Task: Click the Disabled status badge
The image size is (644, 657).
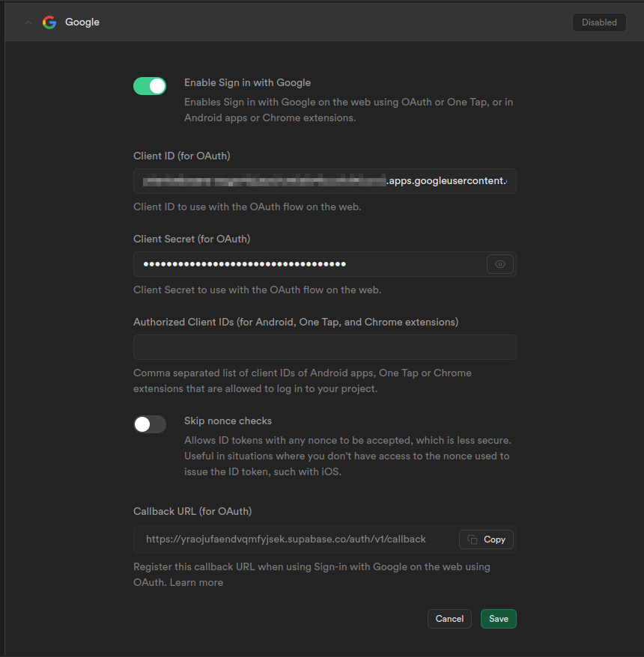Action: point(599,22)
